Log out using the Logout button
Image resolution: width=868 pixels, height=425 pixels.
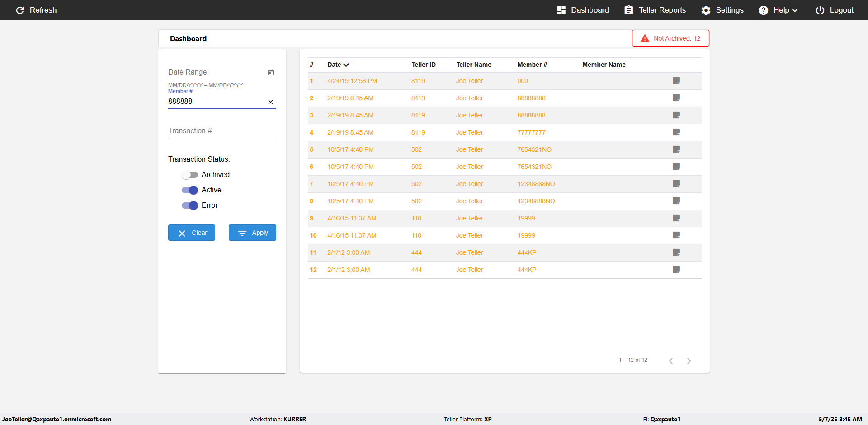point(835,10)
